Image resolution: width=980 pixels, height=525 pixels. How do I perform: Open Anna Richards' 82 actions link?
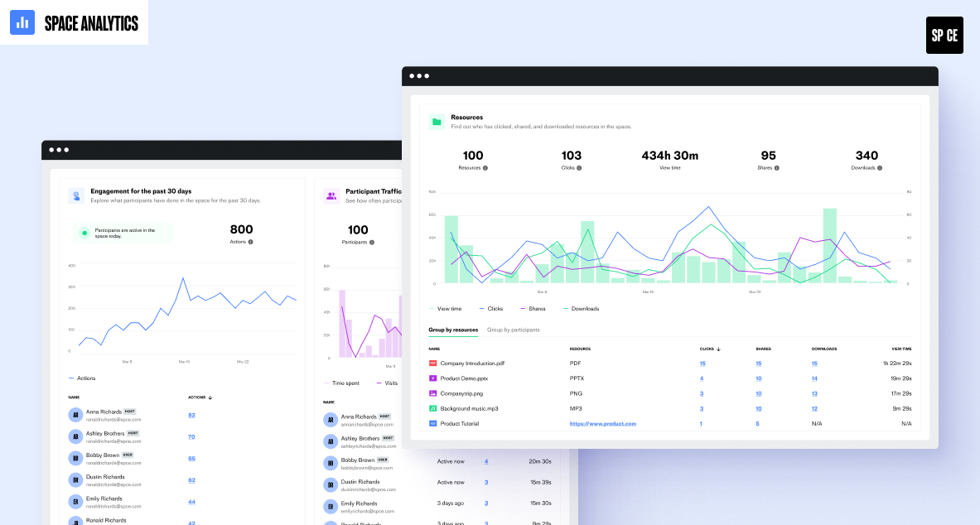(191, 415)
